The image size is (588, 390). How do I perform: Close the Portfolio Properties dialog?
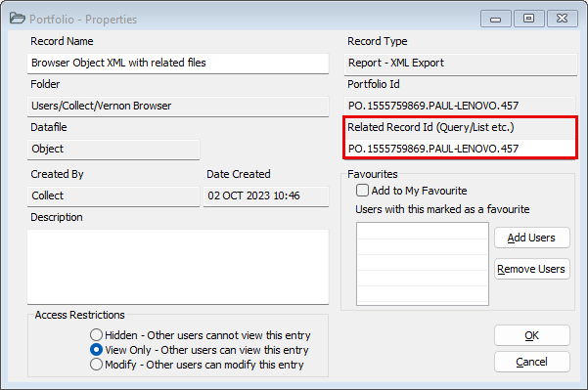pyautogui.click(x=563, y=19)
